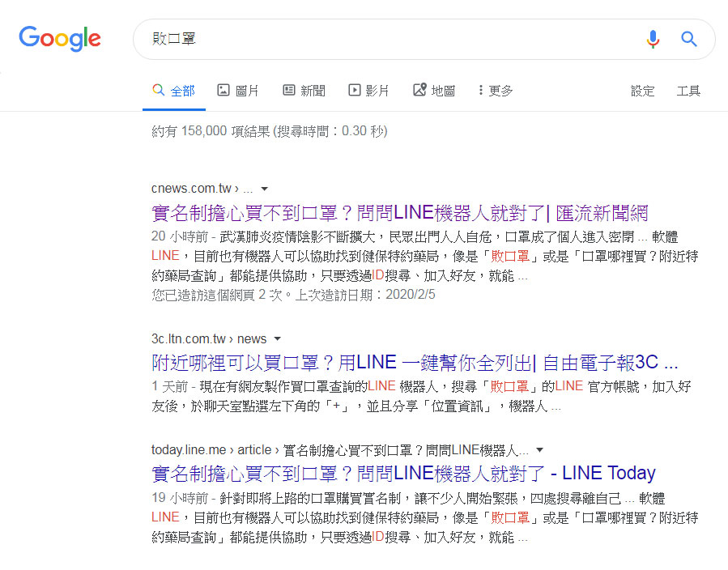Click the newspaper icon beside 新聞
The height and width of the screenshot is (570, 728).
(289, 90)
